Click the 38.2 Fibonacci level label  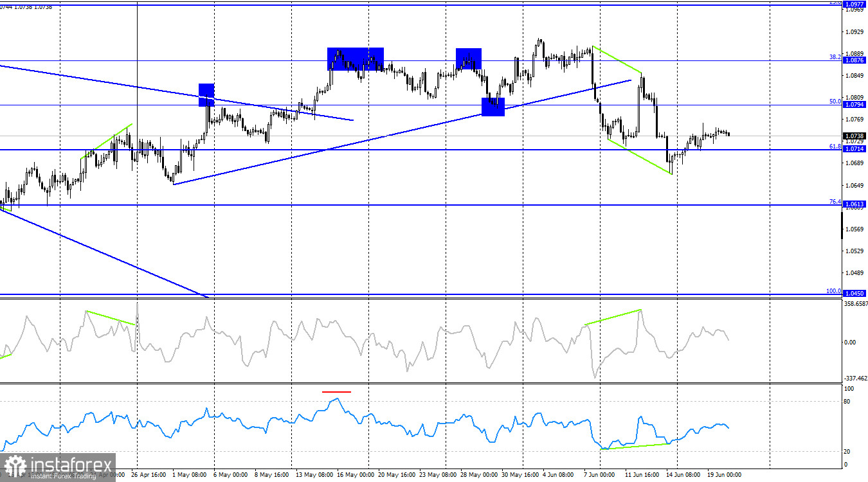pyautogui.click(x=835, y=57)
